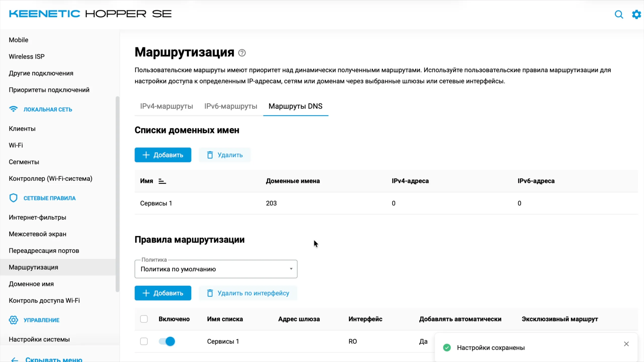
Task: Click Добавить under Правила маршрутизации
Action: pyautogui.click(x=163, y=293)
